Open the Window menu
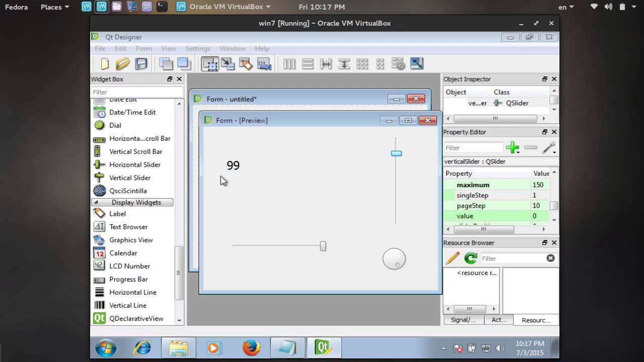 click(232, 48)
